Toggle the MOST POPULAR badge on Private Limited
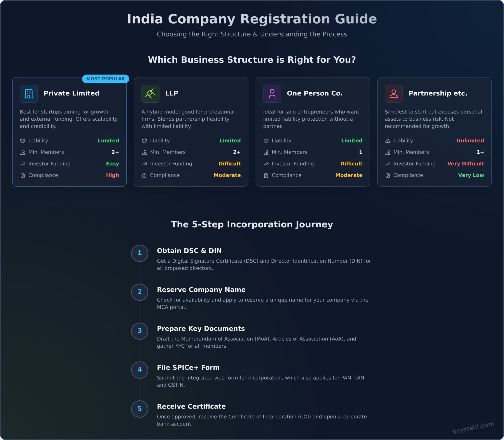This screenshot has height=440, width=504. point(106,79)
